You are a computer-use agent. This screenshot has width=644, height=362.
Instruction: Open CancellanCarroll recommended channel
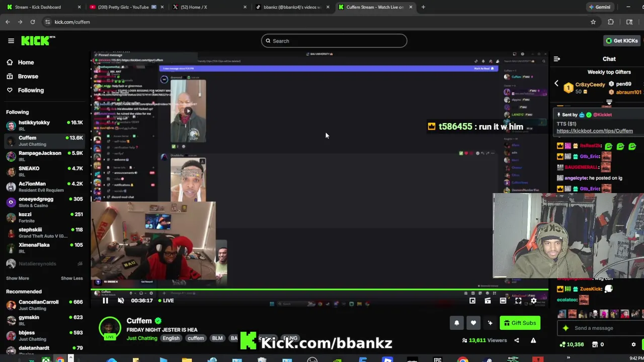[x=44, y=305]
